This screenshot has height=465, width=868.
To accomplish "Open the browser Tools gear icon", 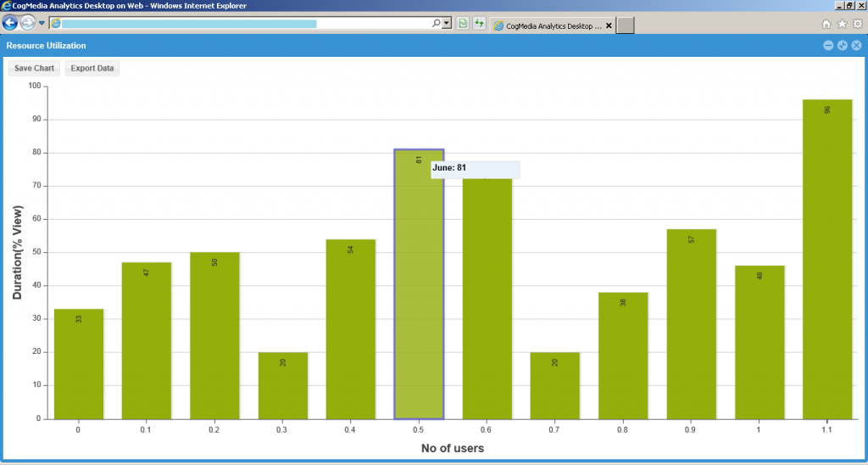I will pyautogui.click(x=857, y=24).
